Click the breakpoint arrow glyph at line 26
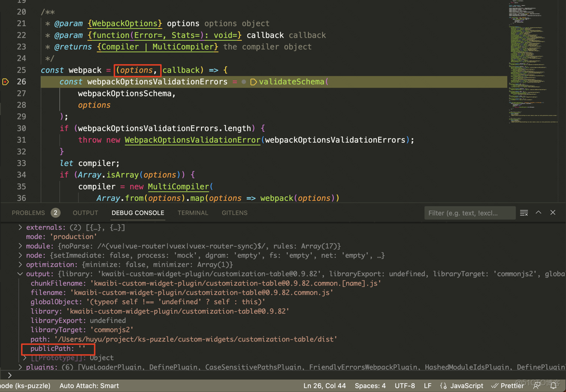The image size is (566, 392). (x=6, y=82)
